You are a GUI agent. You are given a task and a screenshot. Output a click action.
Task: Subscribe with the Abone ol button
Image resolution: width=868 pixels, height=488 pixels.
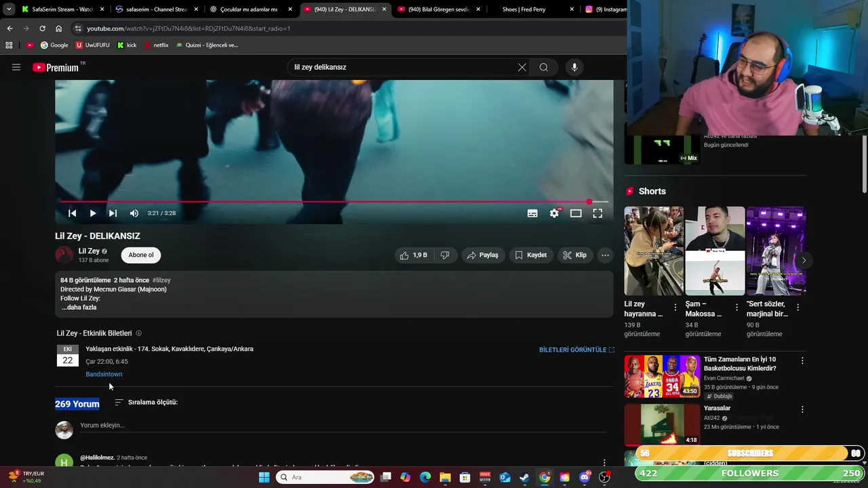coord(141,255)
